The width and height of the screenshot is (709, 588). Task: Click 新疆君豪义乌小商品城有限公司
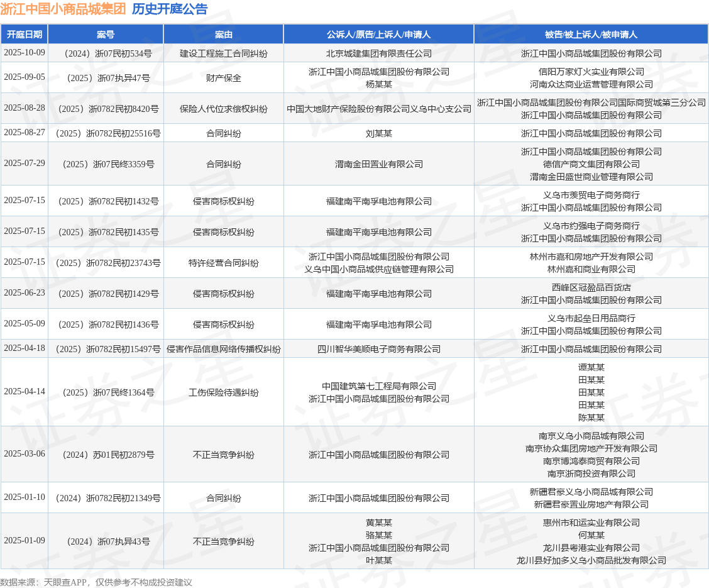591,492
